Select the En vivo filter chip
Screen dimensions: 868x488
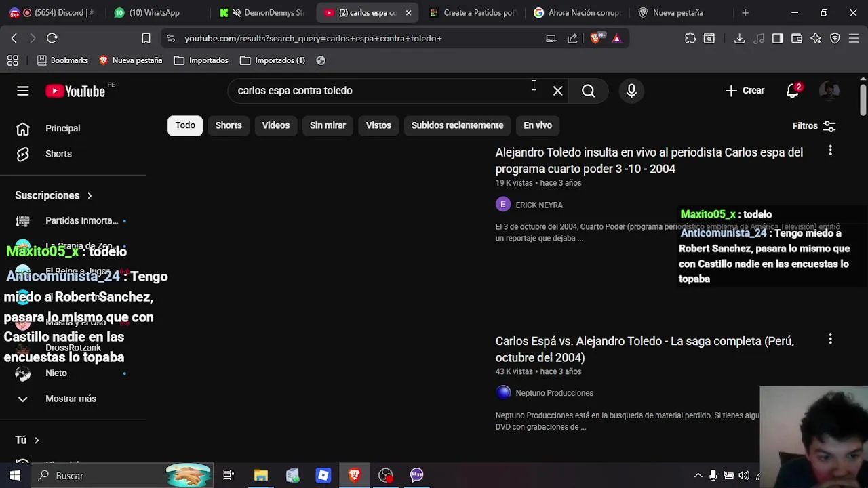coord(538,125)
